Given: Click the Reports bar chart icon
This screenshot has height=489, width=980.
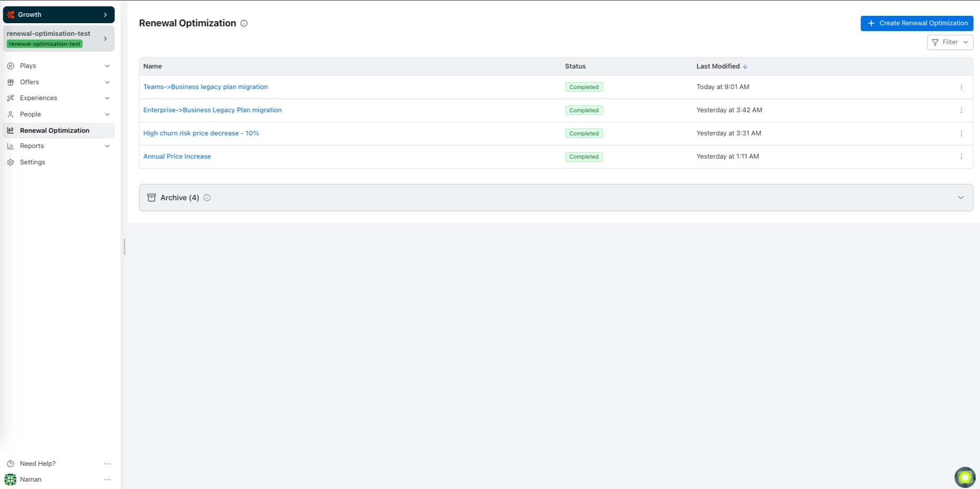Looking at the screenshot, I should click(x=11, y=146).
